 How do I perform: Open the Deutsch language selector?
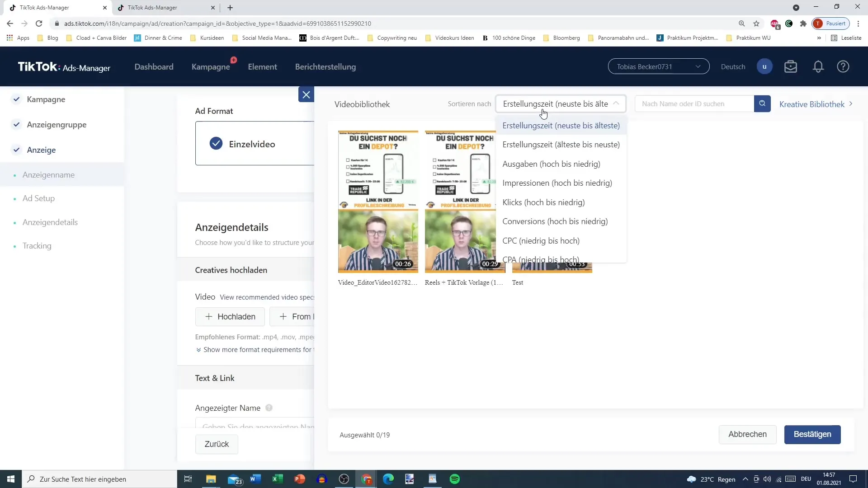coord(733,67)
